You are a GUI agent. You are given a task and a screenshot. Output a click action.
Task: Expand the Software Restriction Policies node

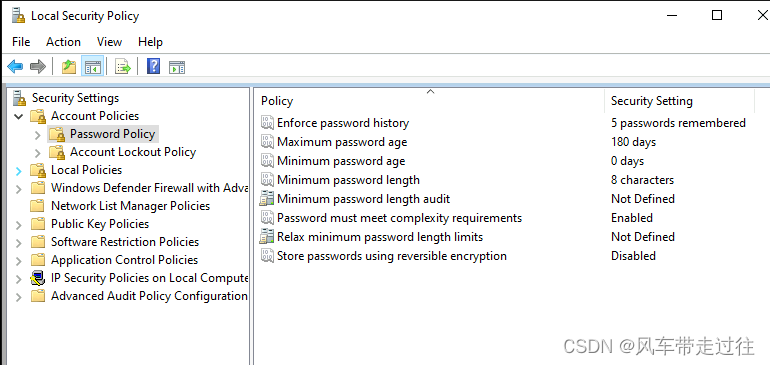19,243
